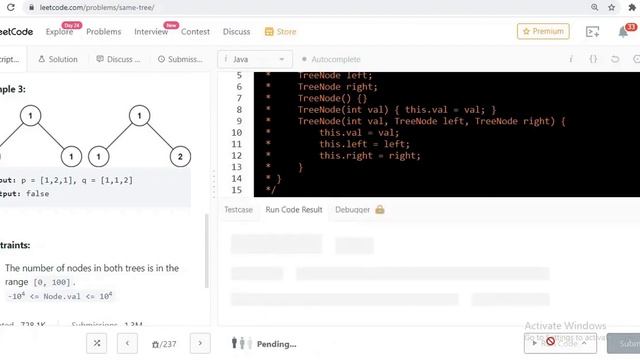Switch to the Discuss tab in problem pane
Image resolution: width=640 pixels, height=360 pixels.
tap(118, 59)
